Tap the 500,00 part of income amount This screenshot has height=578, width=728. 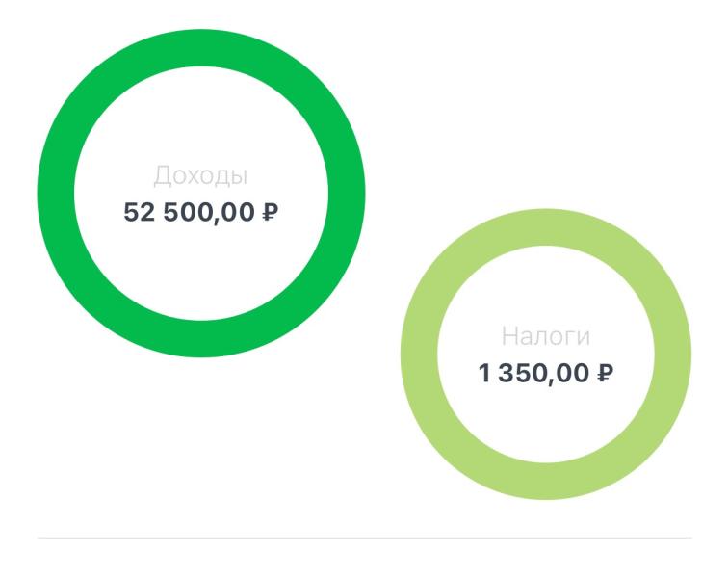point(209,212)
